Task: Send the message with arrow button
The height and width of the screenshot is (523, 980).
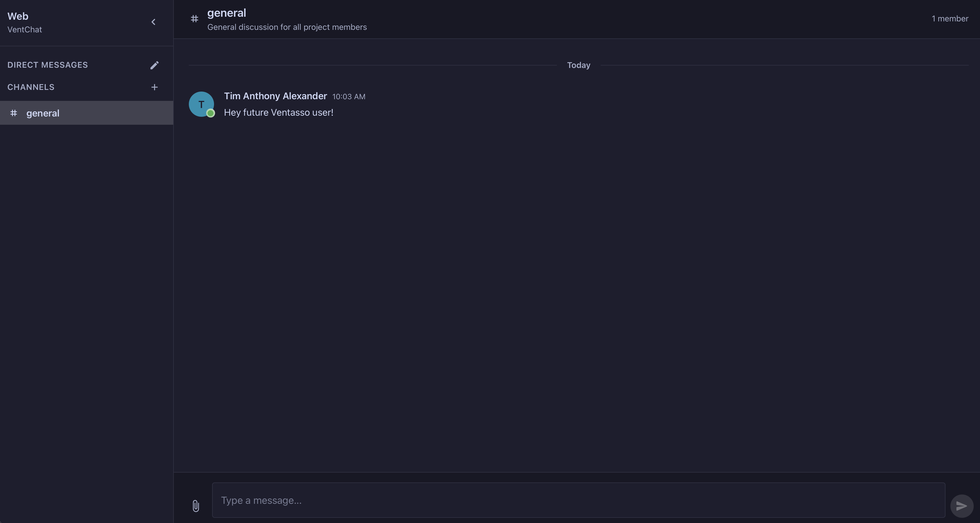Action: tap(961, 506)
